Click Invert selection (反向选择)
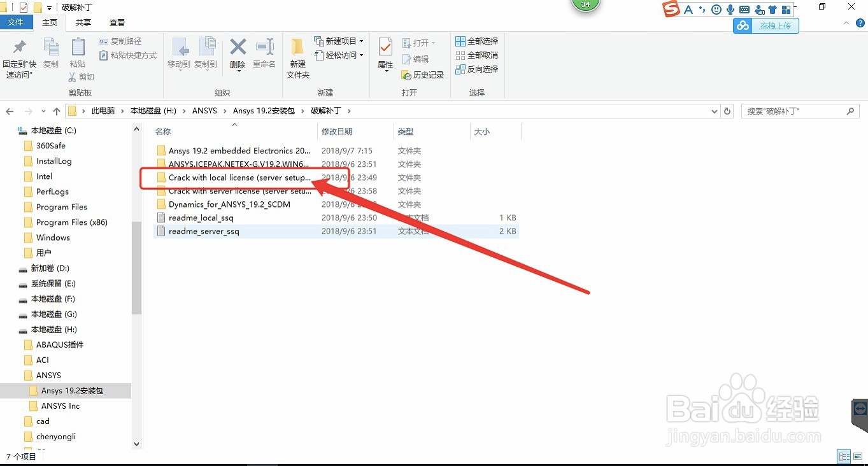868x466 pixels. pos(477,69)
